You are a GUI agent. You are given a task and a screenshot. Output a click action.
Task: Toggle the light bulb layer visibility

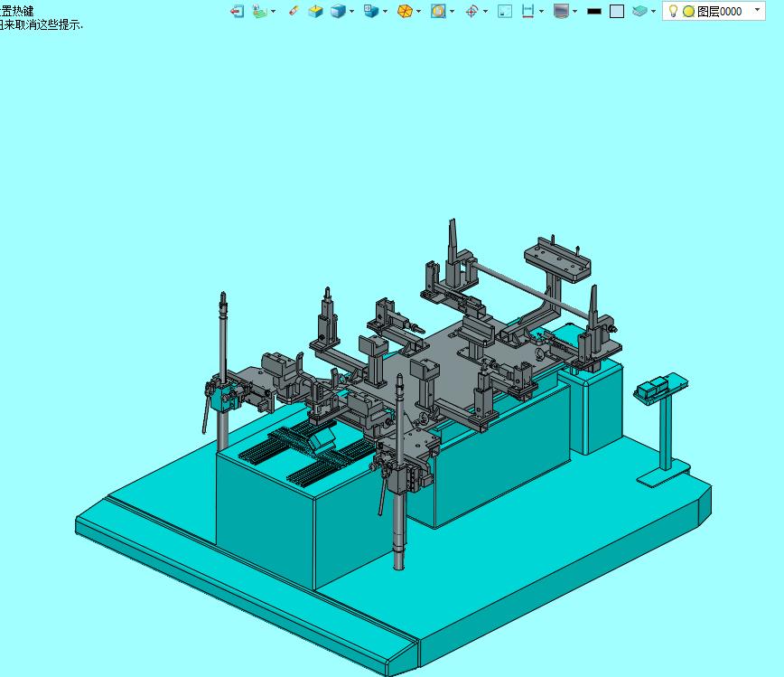click(x=673, y=11)
